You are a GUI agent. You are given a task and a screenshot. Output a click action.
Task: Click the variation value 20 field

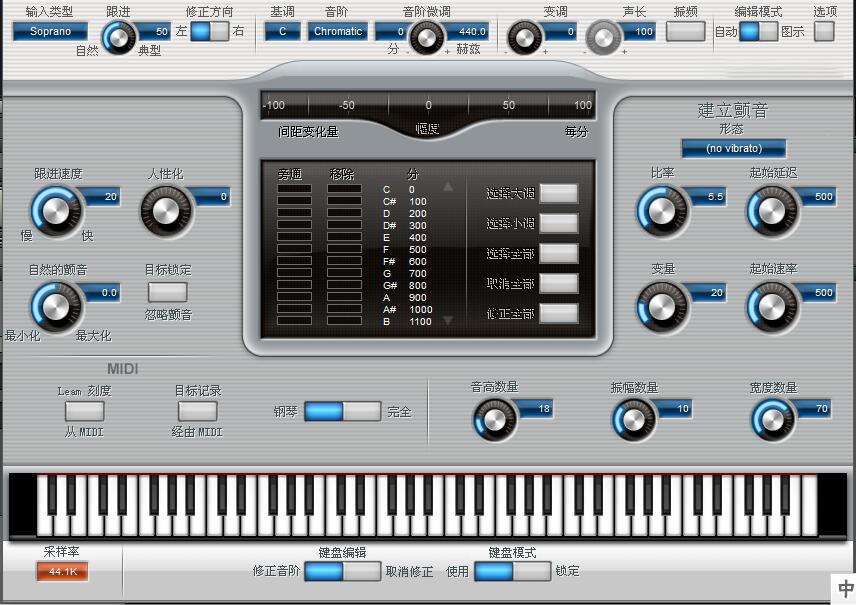709,293
